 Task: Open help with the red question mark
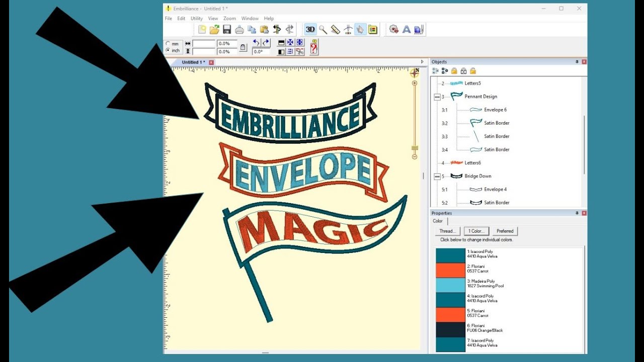point(314,47)
